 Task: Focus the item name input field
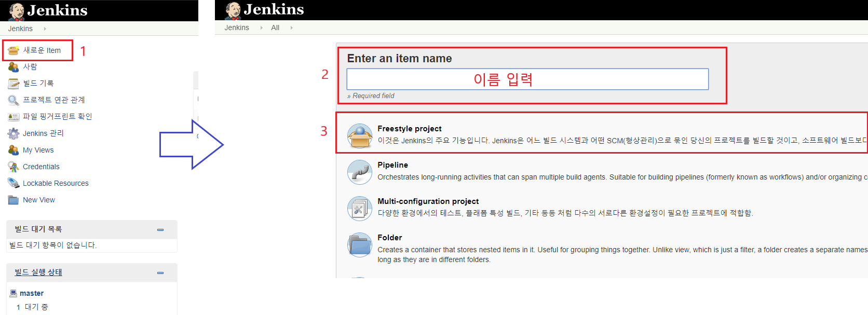(x=527, y=79)
